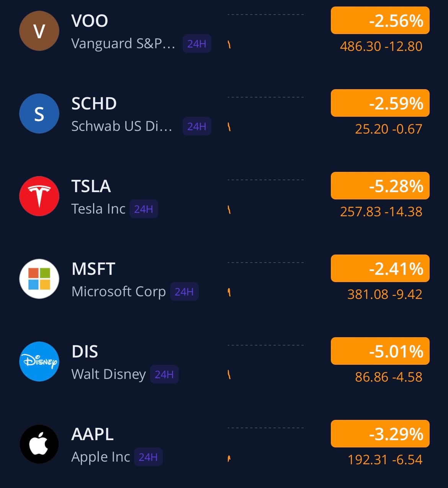The height and width of the screenshot is (488, 448).
Task: Tap the Disney logo icon
Action: (x=39, y=362)
